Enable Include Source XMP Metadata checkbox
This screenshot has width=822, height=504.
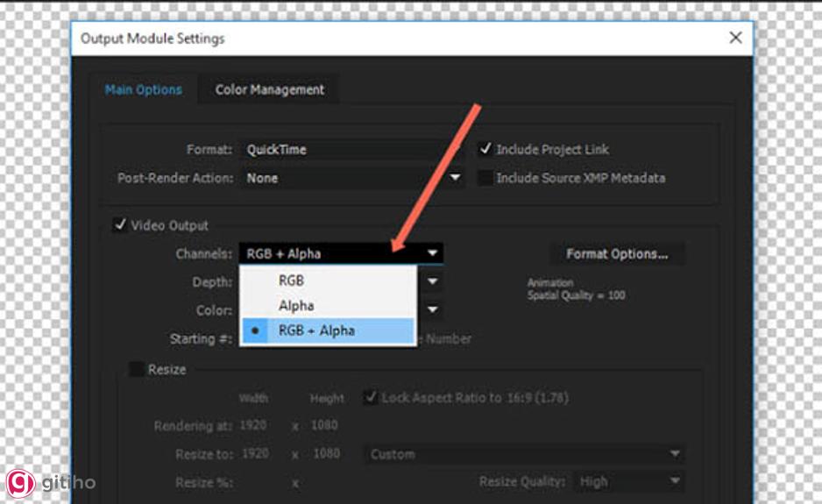click(485, 178)
